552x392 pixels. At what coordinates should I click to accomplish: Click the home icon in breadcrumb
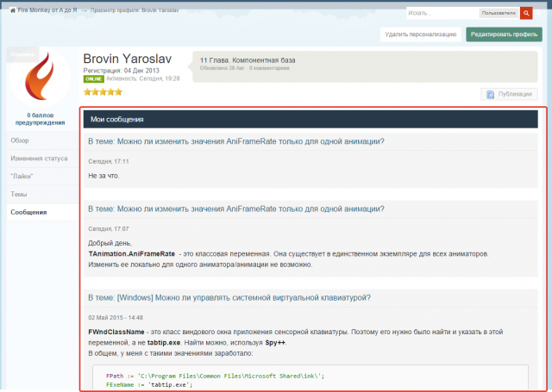pyautogui.click(x=13, y=10)
